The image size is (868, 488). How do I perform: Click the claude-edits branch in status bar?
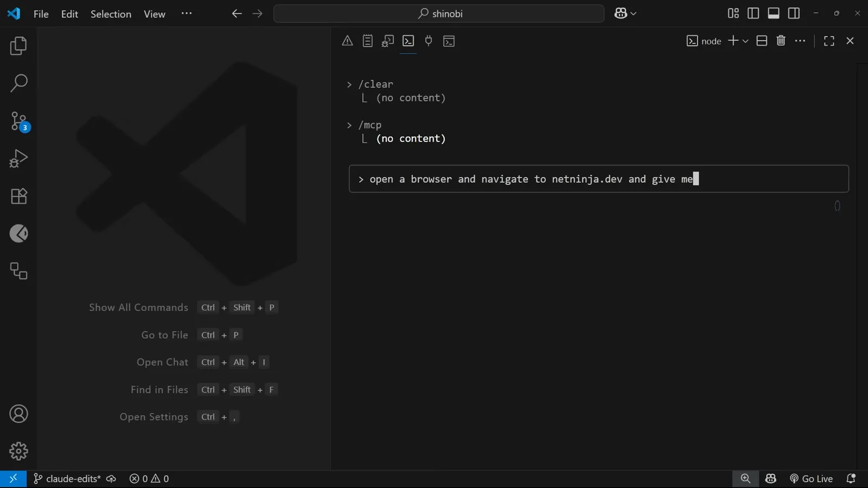tap(67, 479)
